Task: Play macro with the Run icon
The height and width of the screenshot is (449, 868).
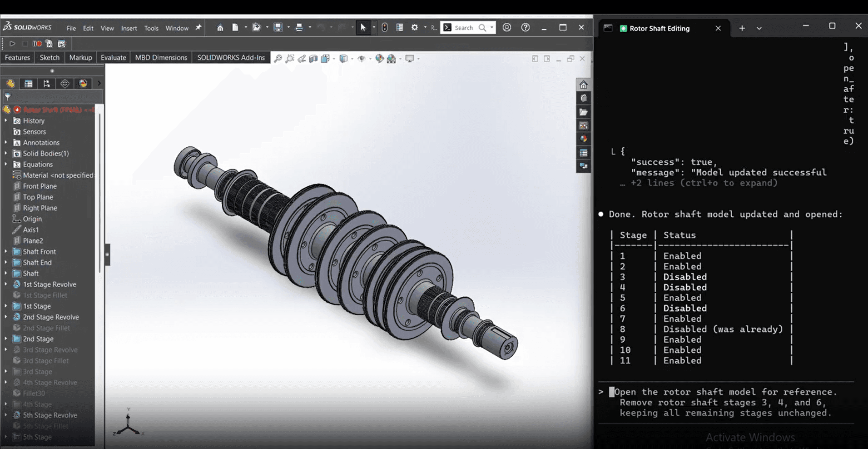Action: pyautogui.click(x=12, y=44)
